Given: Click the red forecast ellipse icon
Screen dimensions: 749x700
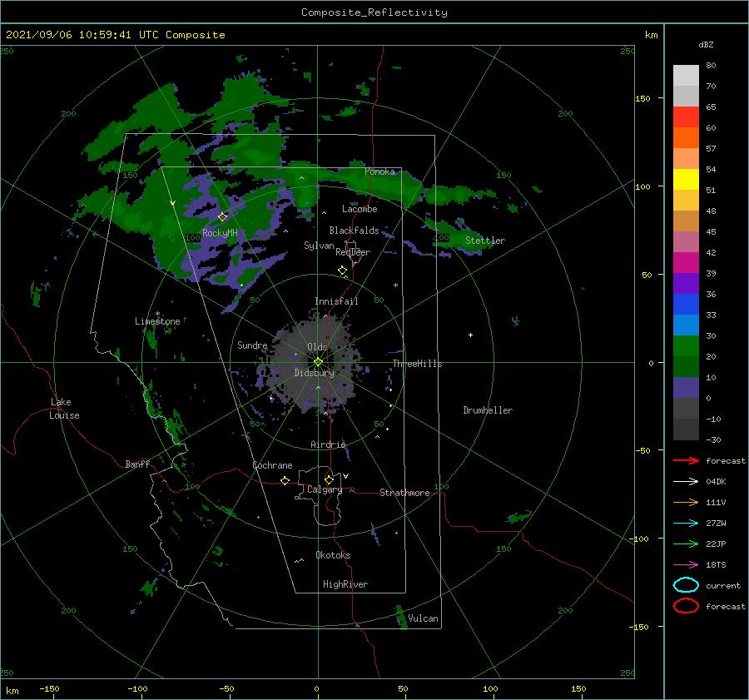Looking at the screenshot, I should point(686,606).
